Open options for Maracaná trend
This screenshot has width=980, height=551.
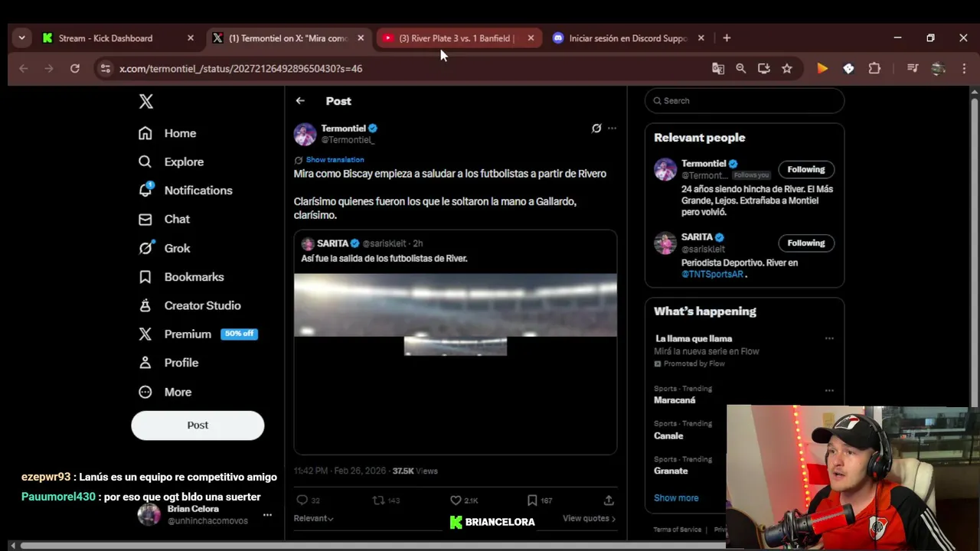(x=829, y=390)
